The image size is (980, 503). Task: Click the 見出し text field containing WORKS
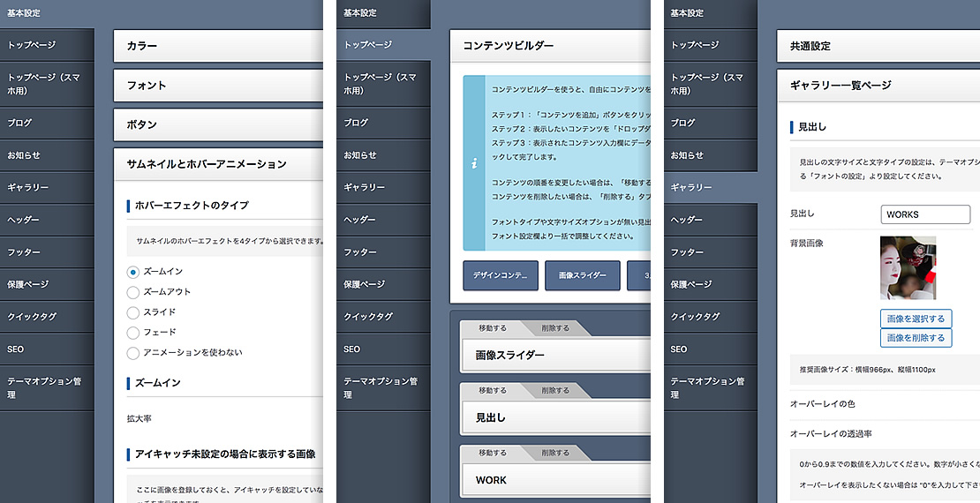925,214
